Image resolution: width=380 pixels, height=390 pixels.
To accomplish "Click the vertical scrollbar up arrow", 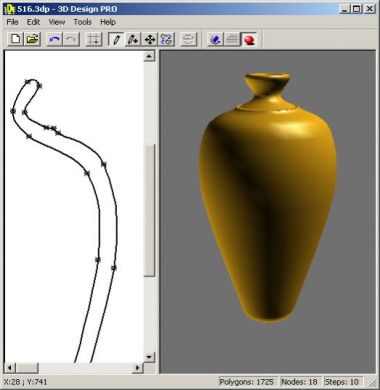I will point(149,56).
